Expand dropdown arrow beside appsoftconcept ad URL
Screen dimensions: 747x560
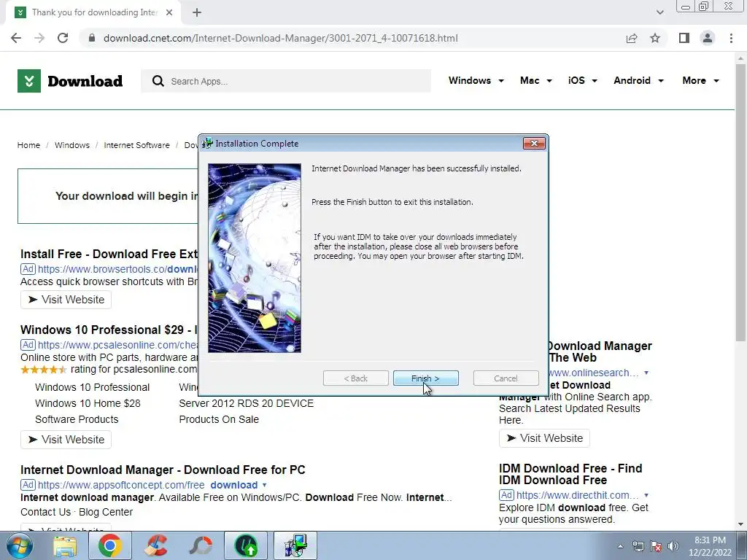[x=264, y=485]
